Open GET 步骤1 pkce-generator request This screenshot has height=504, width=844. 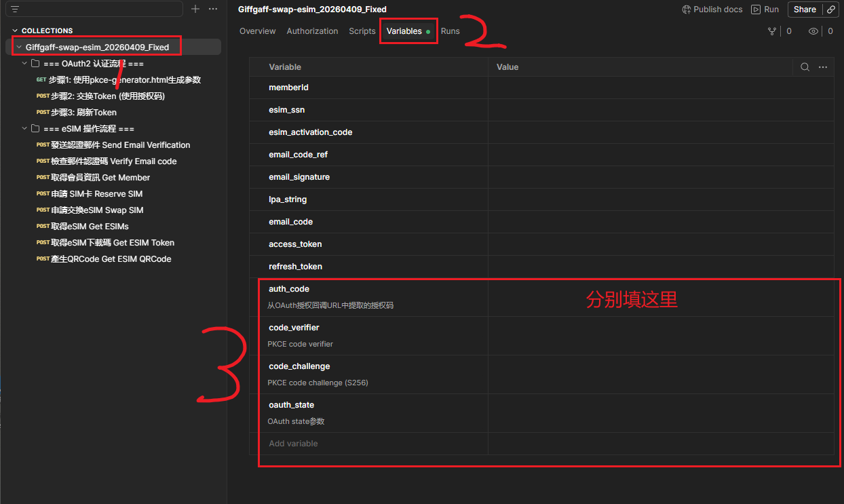tap(118, 80)
